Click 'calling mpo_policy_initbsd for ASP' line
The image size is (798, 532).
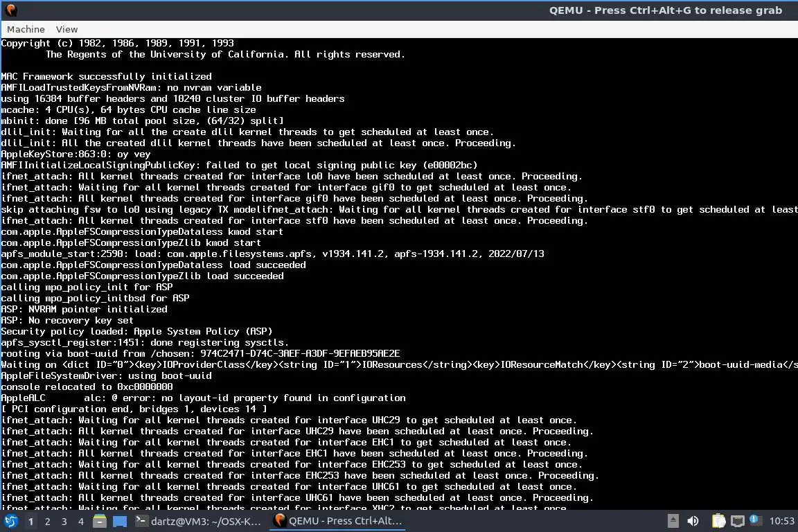point(95,299)
